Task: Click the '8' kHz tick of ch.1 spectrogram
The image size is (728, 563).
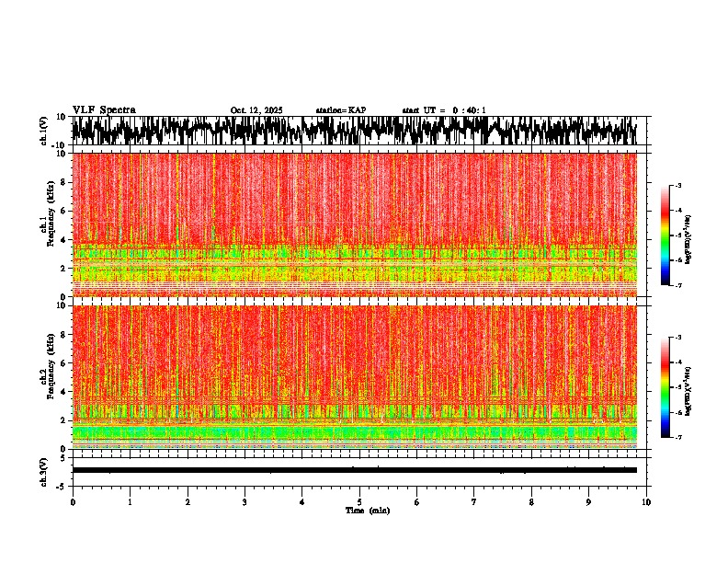Action: 63,182
